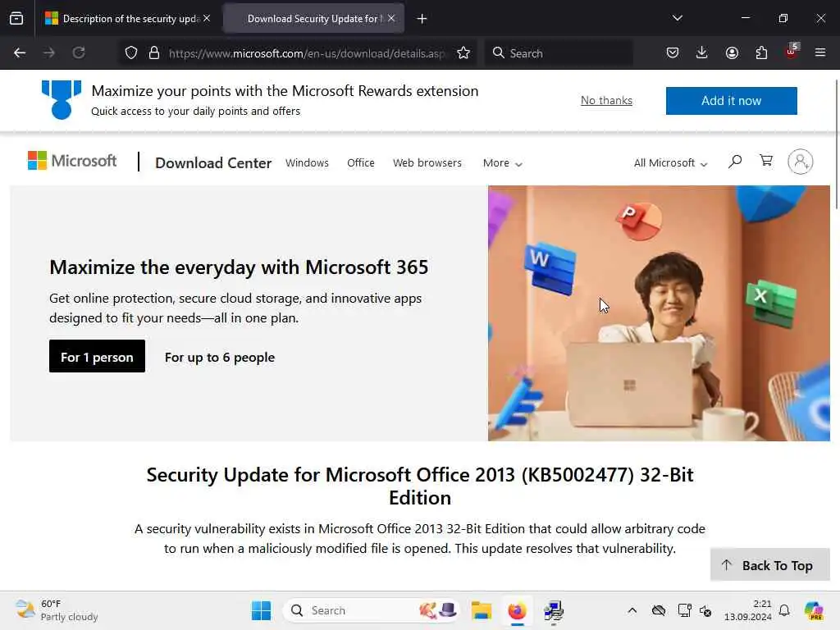
Task: Open the Office navigation item
Action: coord(361,163)
